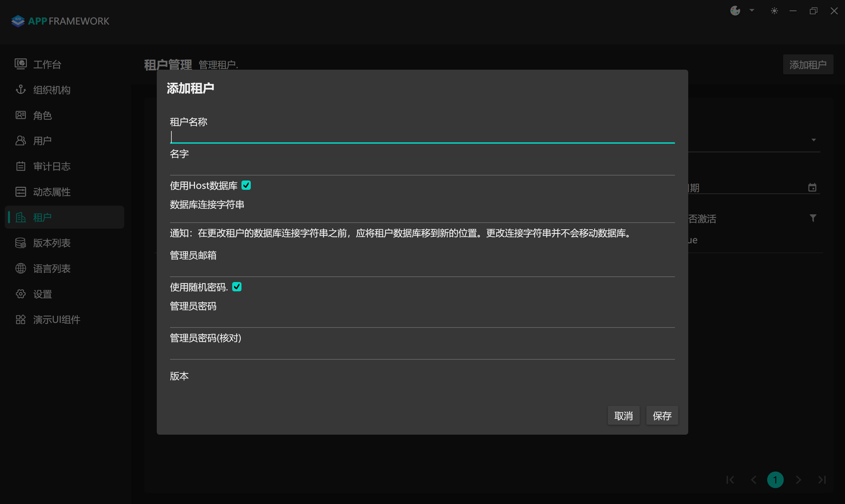Click the theme color palette swatch icon
The width and height of the screenshot is (845, 504).
[735, 11]
